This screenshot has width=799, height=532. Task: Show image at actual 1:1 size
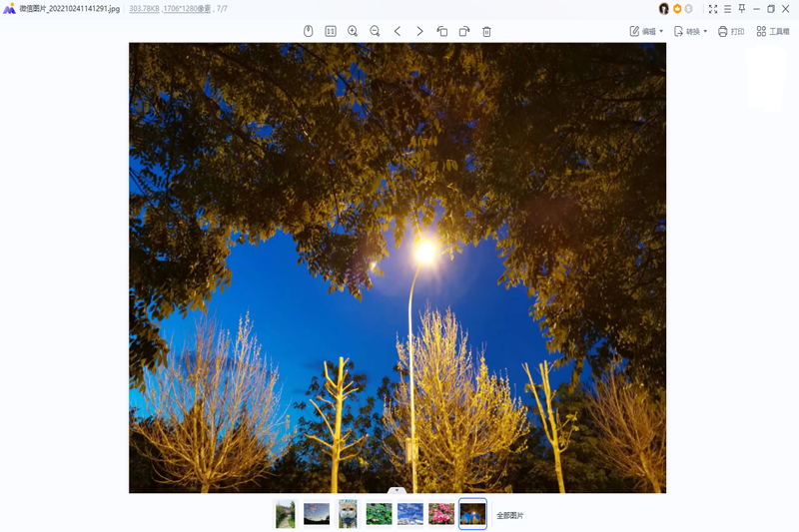click(331, 31)
